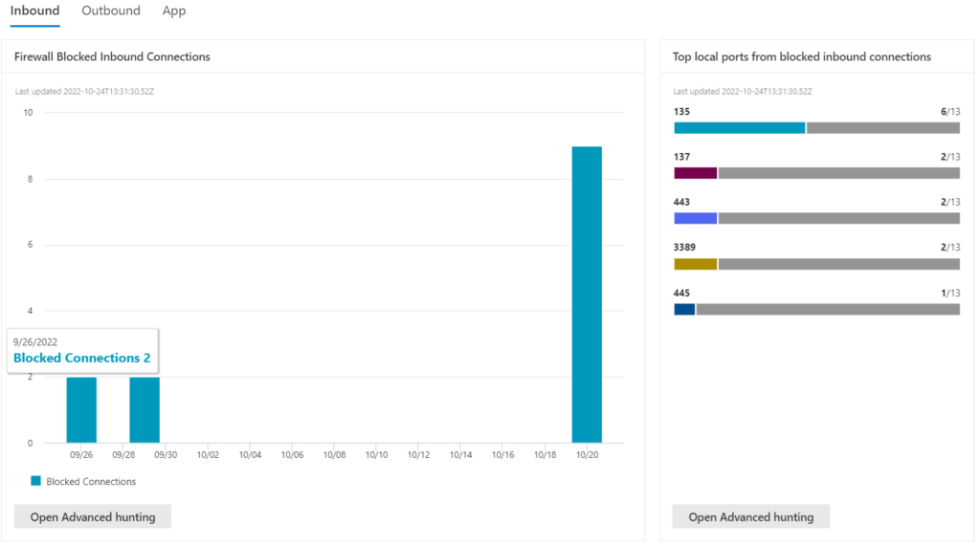Click the Firewall Blocked Inbound Connections title
Screen dimensions: 980x547
coord(112,57)
